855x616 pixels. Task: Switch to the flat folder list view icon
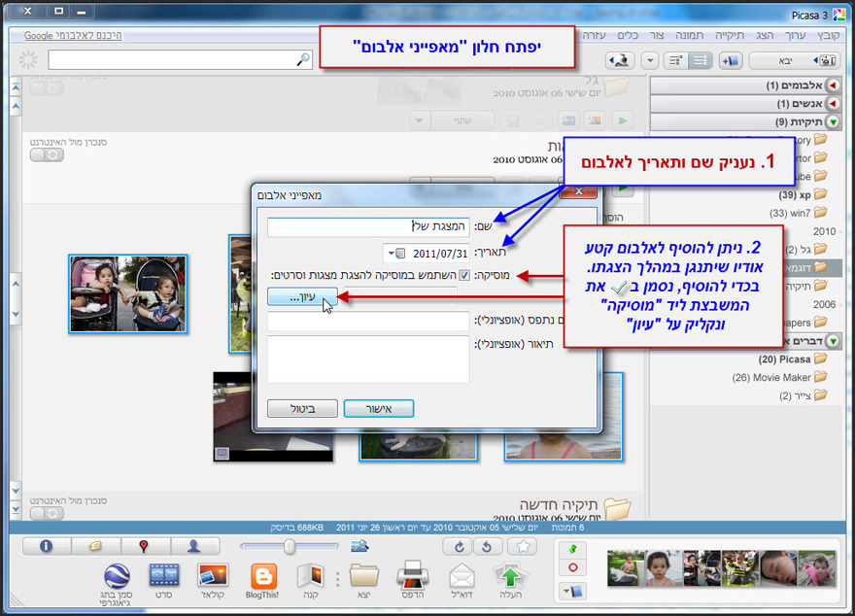(701, 60)
